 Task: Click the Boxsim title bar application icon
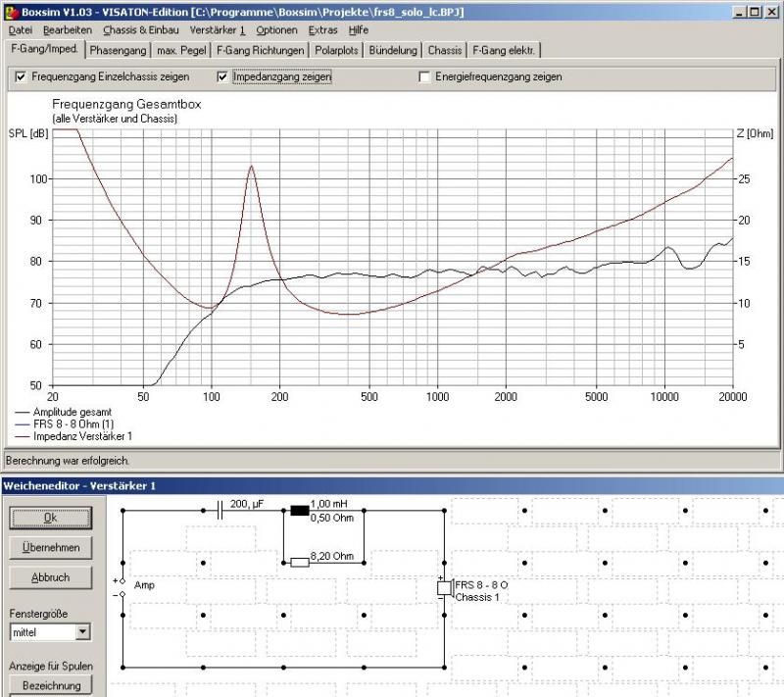(10, 11)
